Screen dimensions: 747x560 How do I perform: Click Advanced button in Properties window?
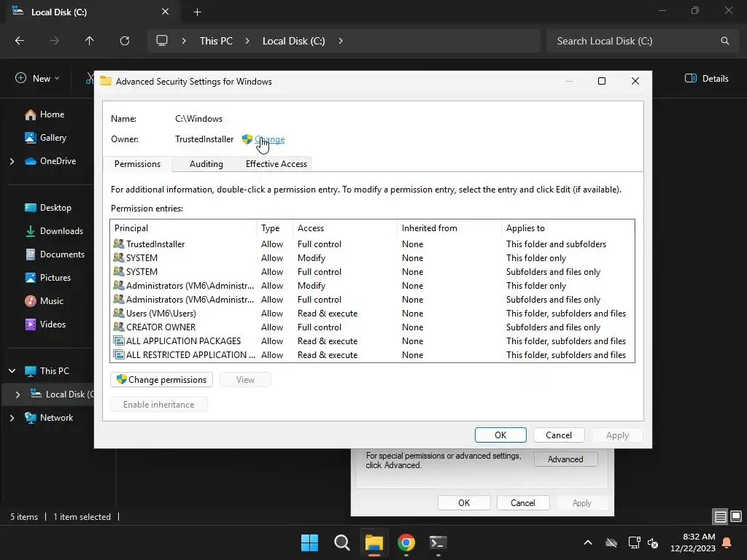coord(565,459)
